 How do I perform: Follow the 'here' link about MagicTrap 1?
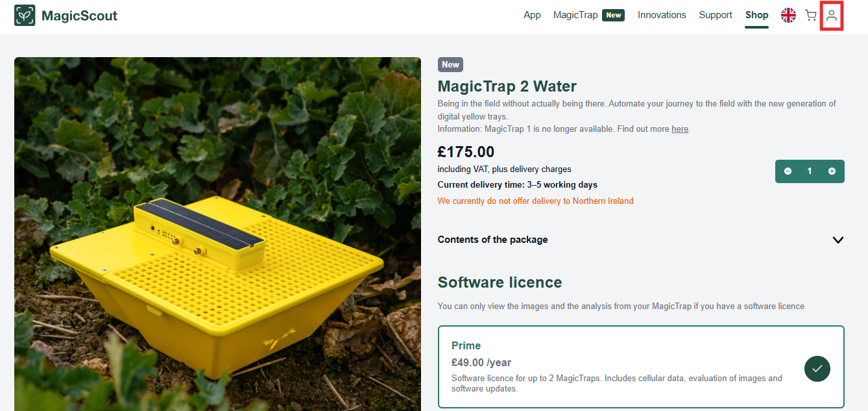coord(680,129)
